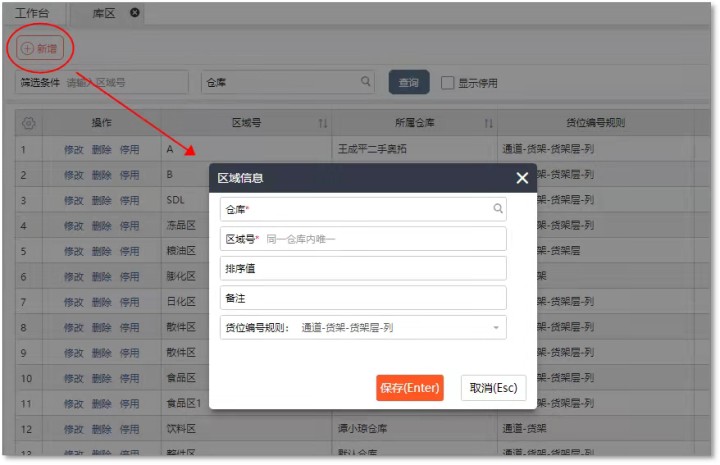720x465 pixels.
Task: Click the 查询 search button
Action: (x=409, y=82)
